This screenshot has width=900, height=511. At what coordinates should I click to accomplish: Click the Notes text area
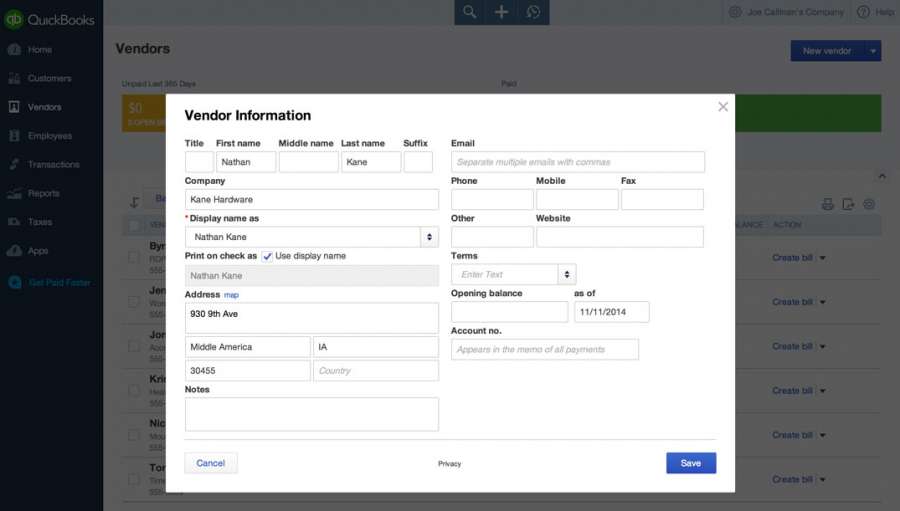pyautogui.click(x=312, y=414)
